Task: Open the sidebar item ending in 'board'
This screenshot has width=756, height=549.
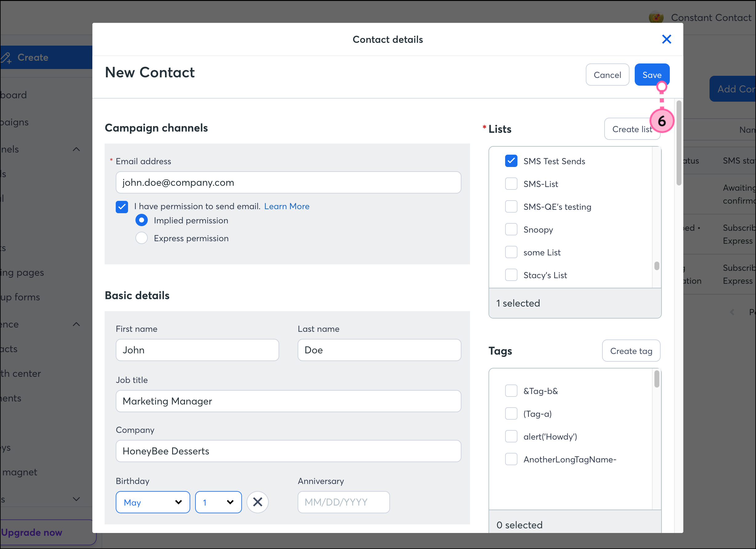Action: [13, 95]
